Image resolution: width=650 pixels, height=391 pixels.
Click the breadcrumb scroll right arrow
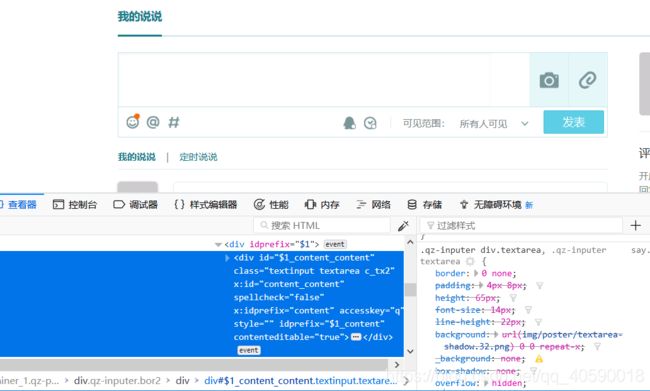(406, 381)
